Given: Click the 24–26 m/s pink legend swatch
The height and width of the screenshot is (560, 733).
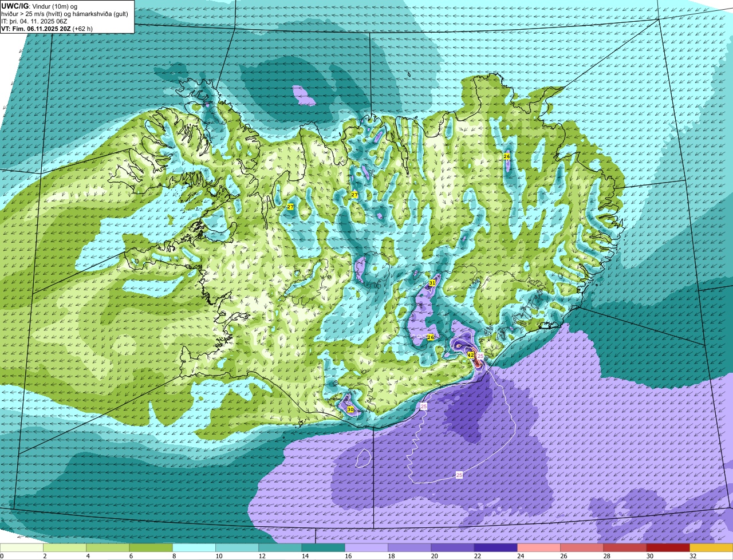Looking at the screenshot, I should [x=539, y=547].
